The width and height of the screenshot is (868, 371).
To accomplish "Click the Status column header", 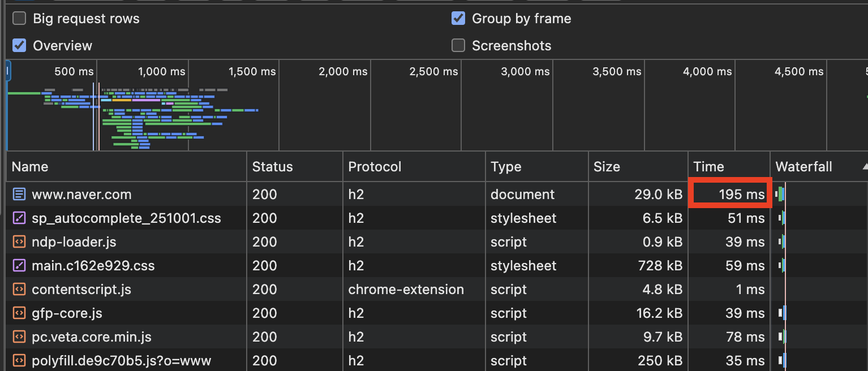I will coord(272,167).
